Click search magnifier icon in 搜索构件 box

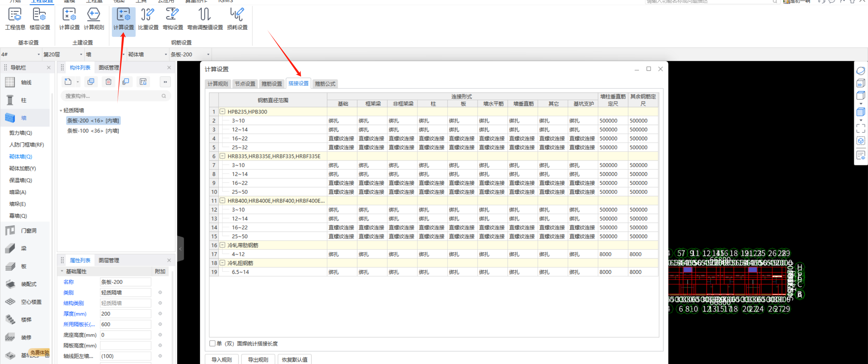[x=164, y=96]
